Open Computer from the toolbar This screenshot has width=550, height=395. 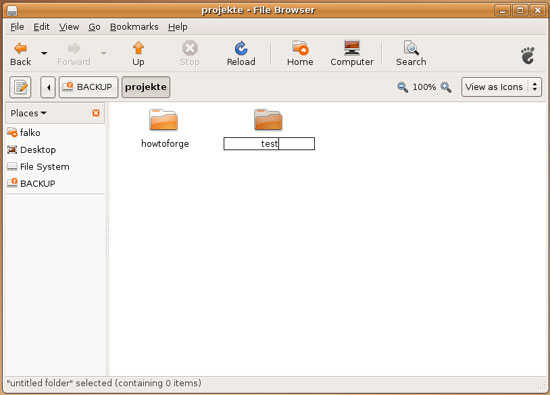(352, 54)
